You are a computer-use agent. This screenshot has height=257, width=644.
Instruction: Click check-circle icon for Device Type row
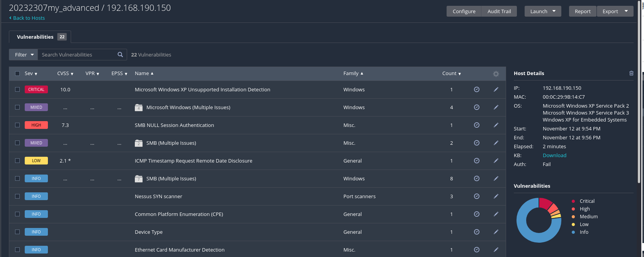tap(477, 232)
